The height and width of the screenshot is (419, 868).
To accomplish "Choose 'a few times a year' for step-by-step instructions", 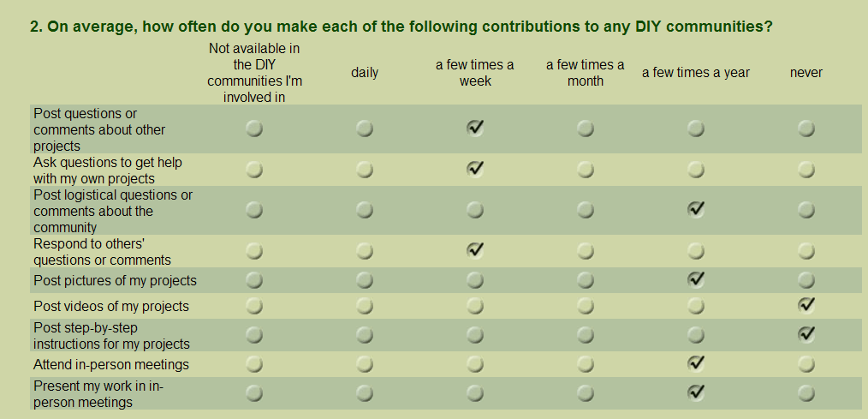I will pos(696,335).
